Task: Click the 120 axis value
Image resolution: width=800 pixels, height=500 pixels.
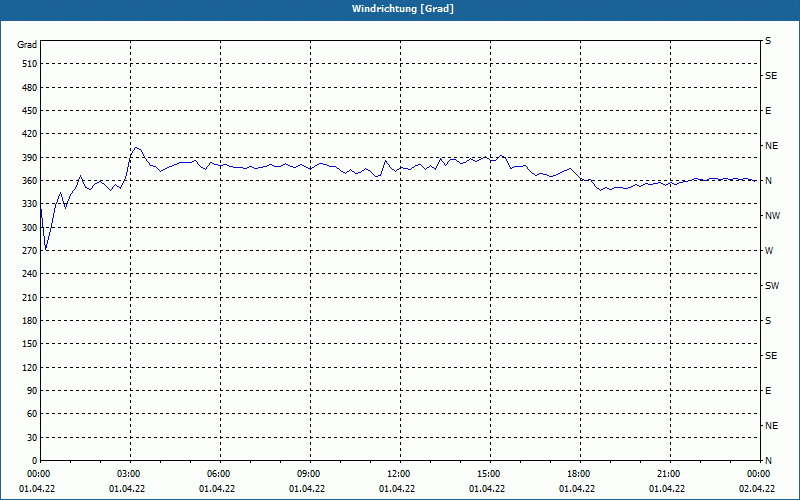Action: pos(30,367)
